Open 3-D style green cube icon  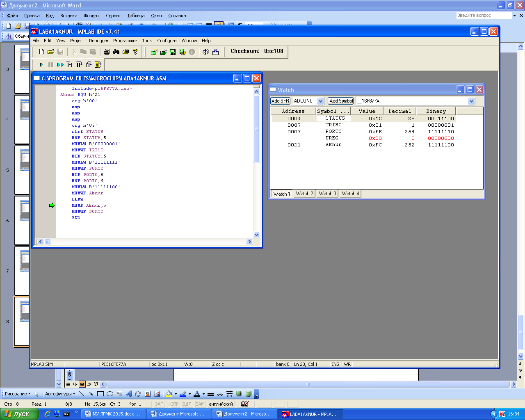click(x=248, y=394)
